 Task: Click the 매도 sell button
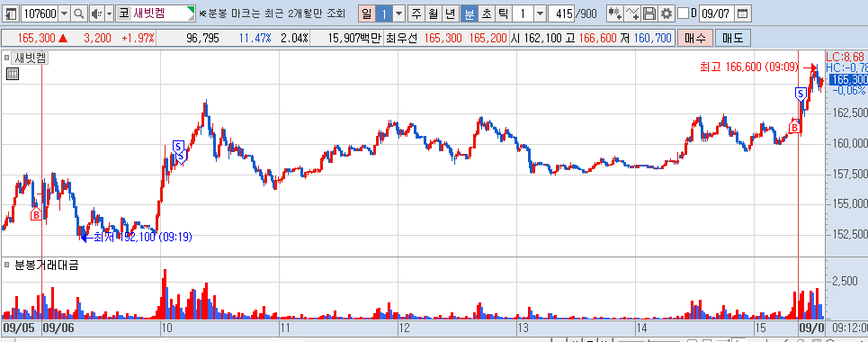click(x=733, y=38)
